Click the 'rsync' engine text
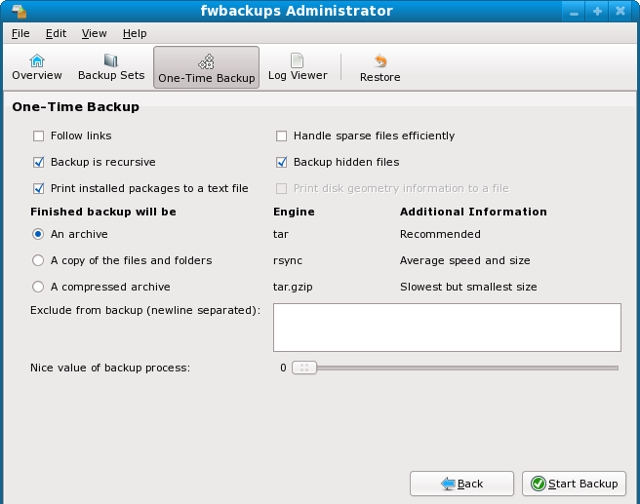 [288, 261]
